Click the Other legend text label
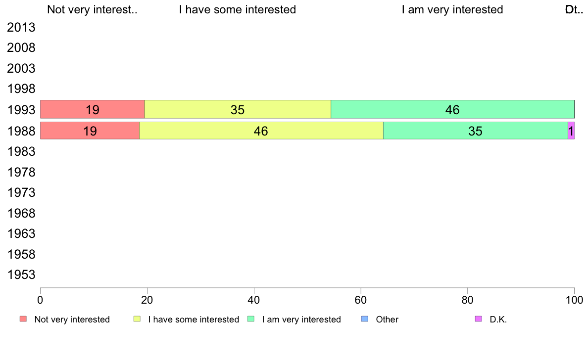Image resolution: width=588 pixels, height=364 pixels. tap(387, 319)
